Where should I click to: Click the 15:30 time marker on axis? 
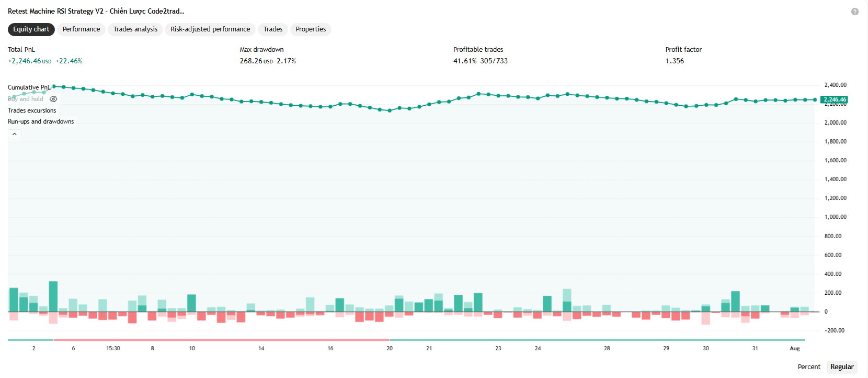point(113,348)
